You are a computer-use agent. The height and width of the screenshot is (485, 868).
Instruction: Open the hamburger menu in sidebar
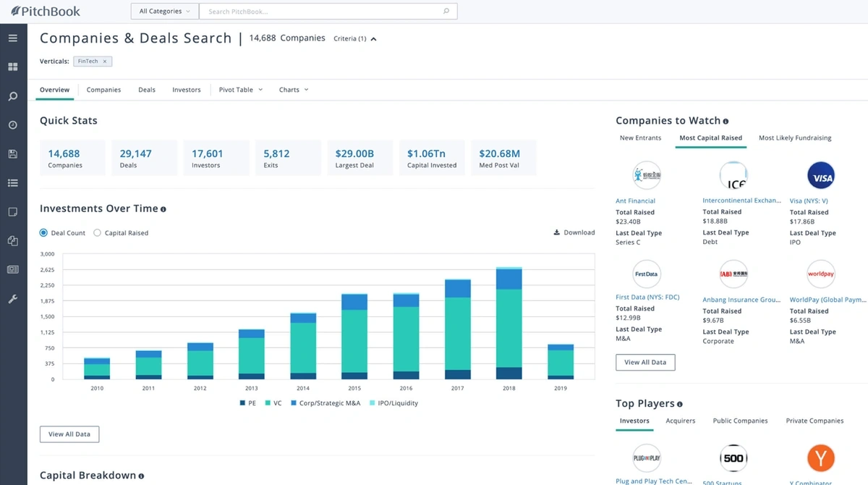[12, 38]
